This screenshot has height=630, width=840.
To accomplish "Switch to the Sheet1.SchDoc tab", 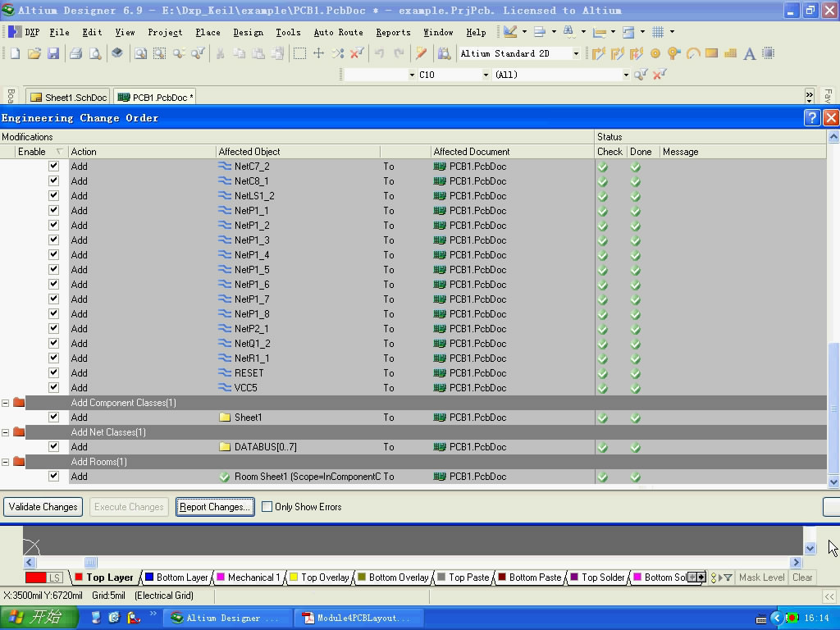I will [x=68, y=97].
